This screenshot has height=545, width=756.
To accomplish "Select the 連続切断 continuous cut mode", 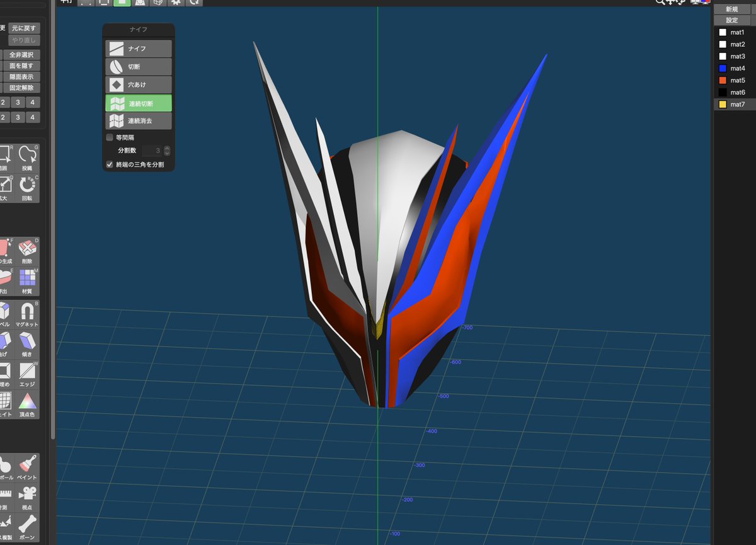I will 139,103.
